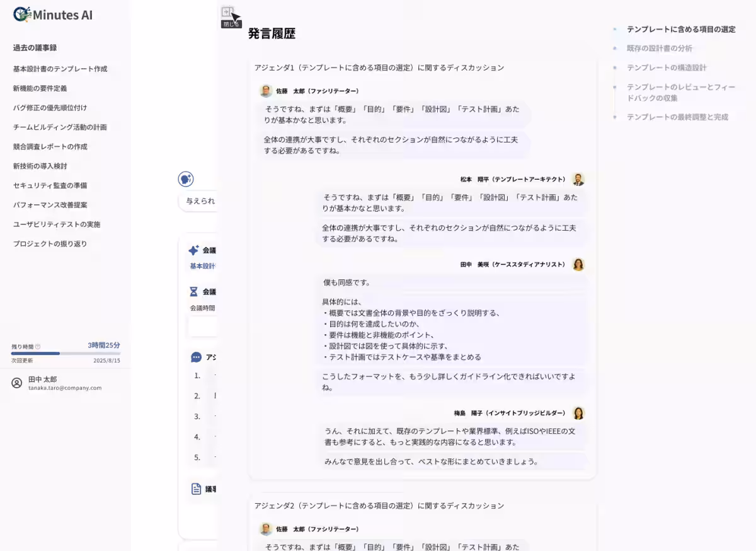
Task: Click the info icon next to 残り時間
Action: click(38, 346)
